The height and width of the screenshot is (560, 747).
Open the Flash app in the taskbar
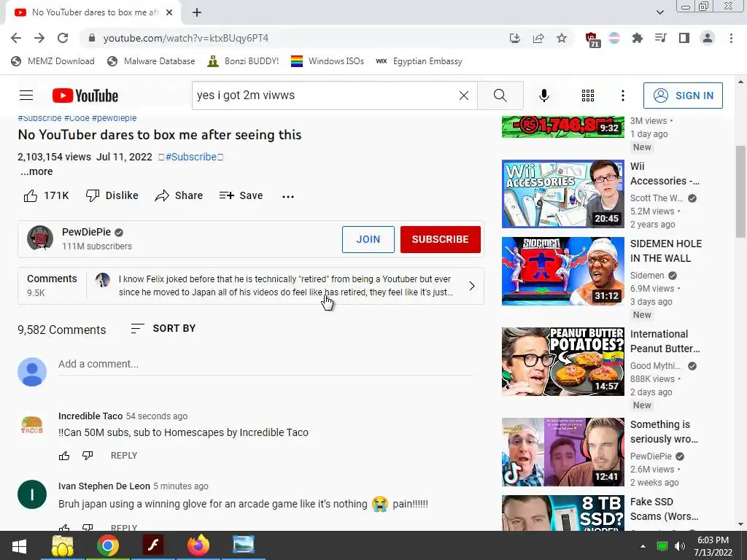pyautogui.click(x=153, y=545)
